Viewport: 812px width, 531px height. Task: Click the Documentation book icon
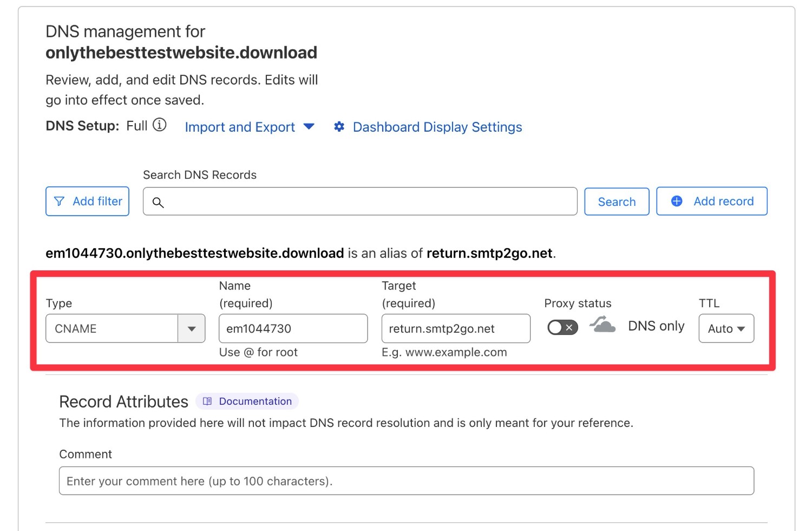click(207, 402)
